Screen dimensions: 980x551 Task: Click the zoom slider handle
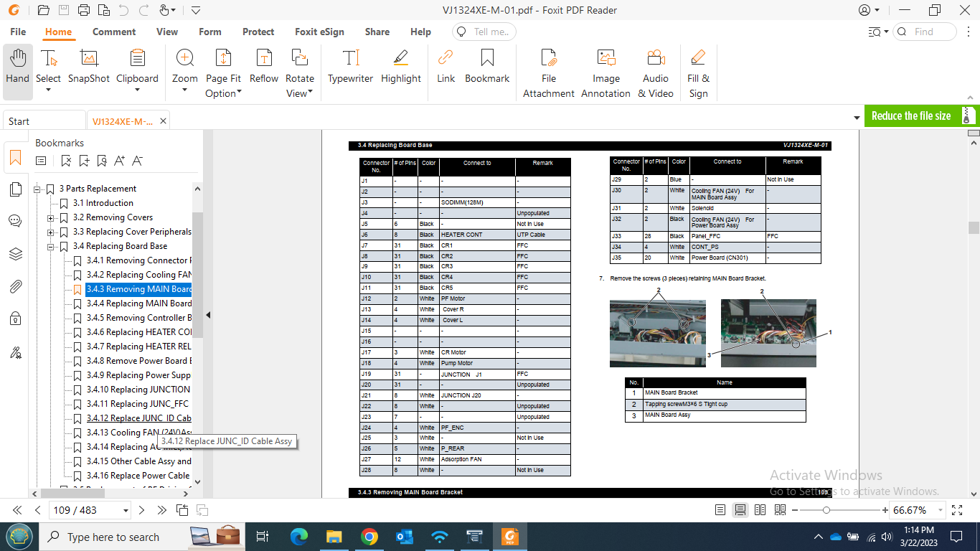[826, 510]
